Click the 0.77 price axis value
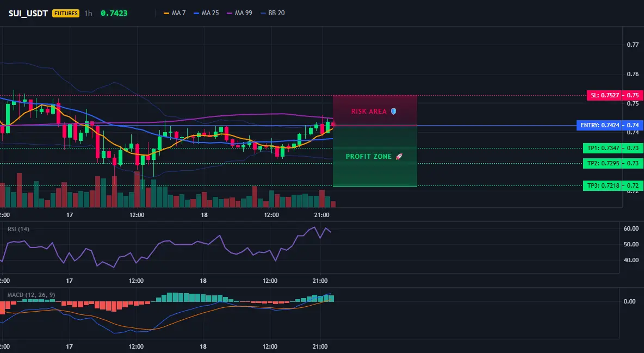 [x=633, y=45]
